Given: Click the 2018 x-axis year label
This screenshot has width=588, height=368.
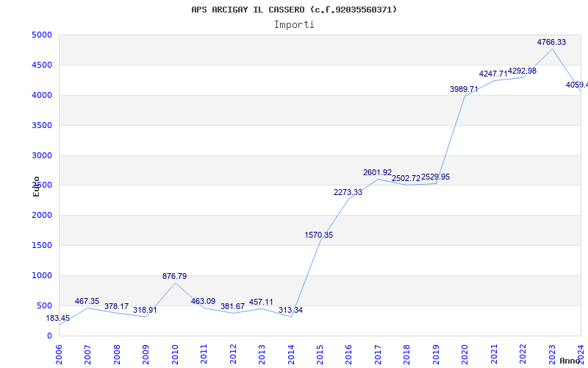Looking at the screenshot, I should 407,354.
